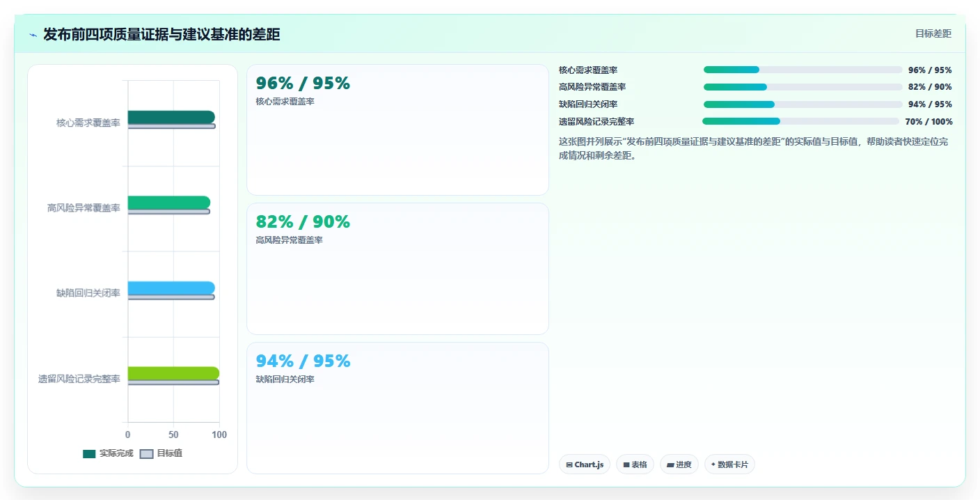The image size is (980, 500).
Task: Click the lightning icon beside the title
Action: tap(33, 35)
